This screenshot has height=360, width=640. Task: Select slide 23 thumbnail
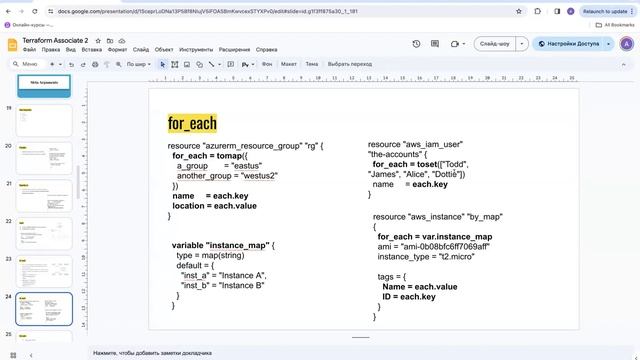point(44,271)
